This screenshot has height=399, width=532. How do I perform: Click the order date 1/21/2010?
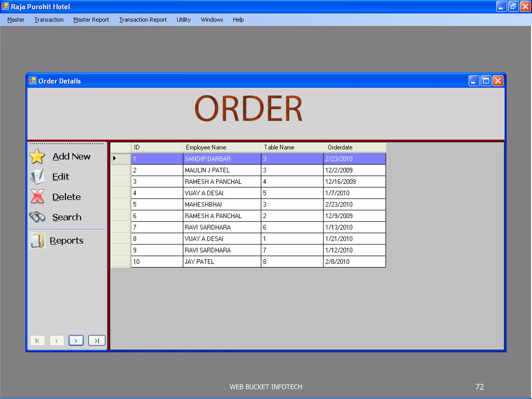355,239
